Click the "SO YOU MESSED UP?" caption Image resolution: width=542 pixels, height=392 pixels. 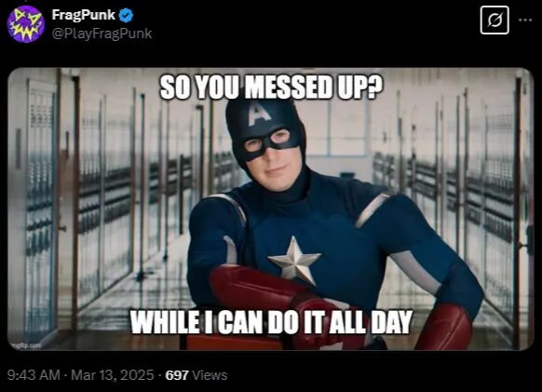pos(271,88)
